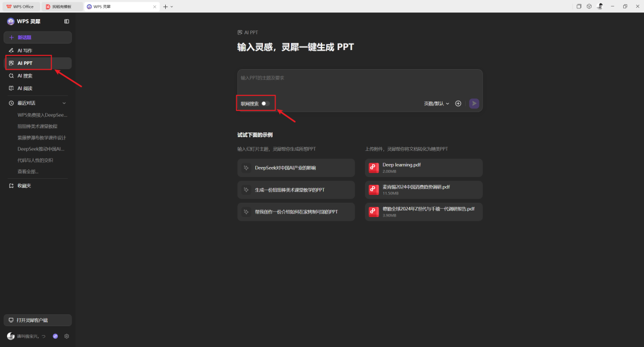Click the plus circle attachment icon
Screen dimensions: 644x347
(x=459, y=104)
